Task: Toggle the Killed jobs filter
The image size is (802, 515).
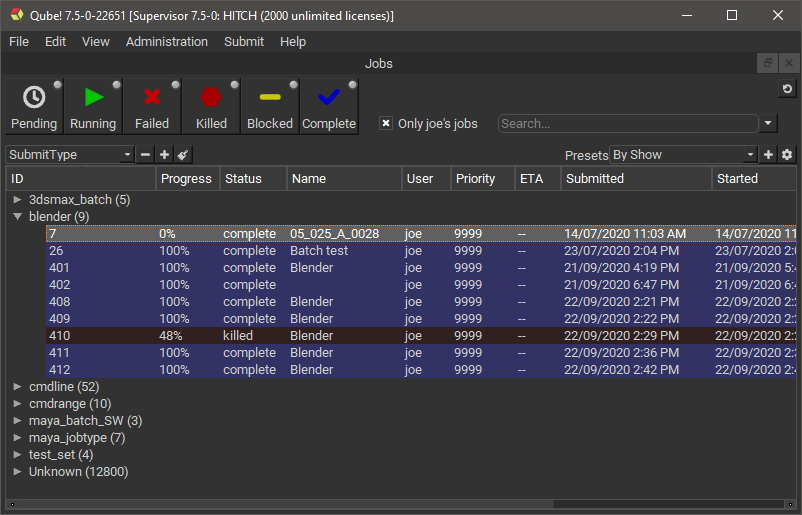Action: pos(211,106)
